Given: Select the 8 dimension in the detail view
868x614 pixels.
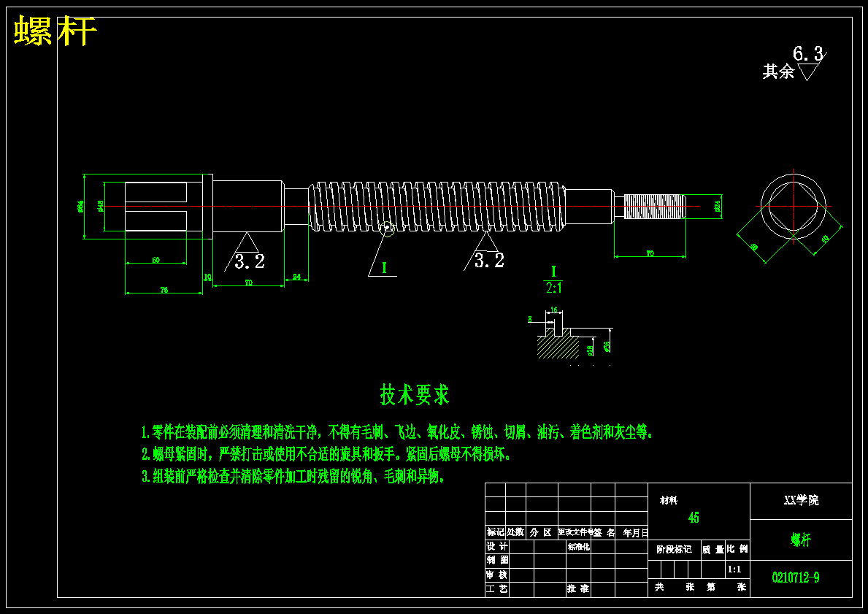Looking at the screenshot, I should [530, 319].
